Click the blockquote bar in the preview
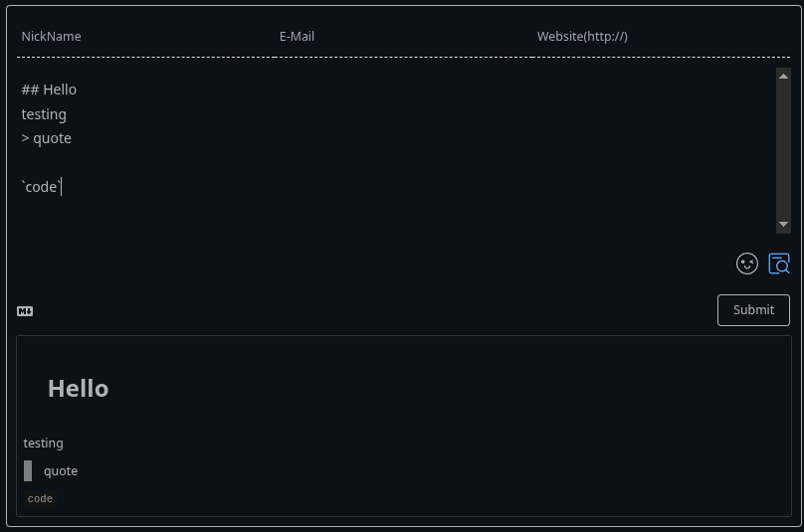804x532 pixels. pyautogui.click(x=28, y=471)
